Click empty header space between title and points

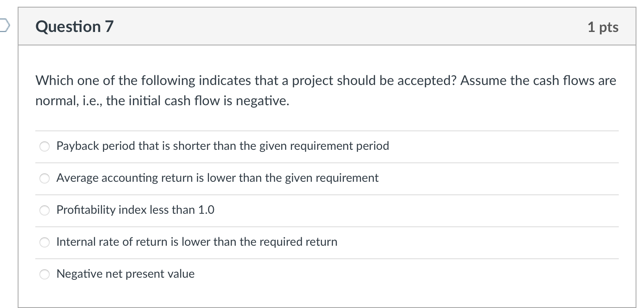coord(336,27)
